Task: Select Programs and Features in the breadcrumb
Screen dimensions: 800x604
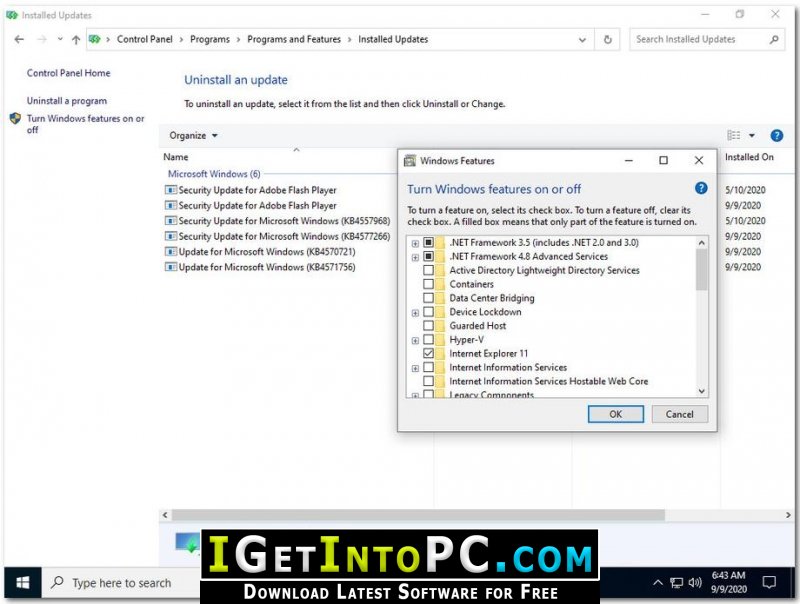Action: point(294,39)
